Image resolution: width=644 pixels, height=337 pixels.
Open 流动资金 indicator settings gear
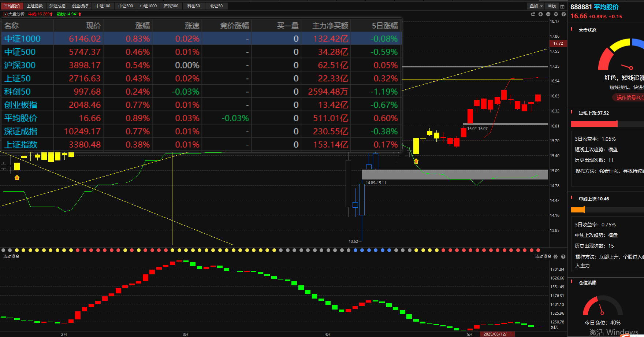pyautogui.click(x=555, y=257)
